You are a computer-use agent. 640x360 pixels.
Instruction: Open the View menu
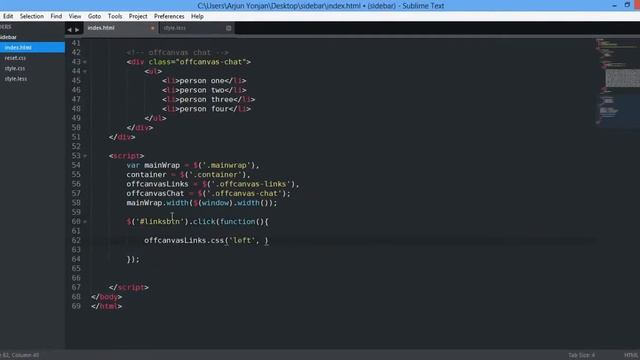pyautogui.click(x=75, y=16)
